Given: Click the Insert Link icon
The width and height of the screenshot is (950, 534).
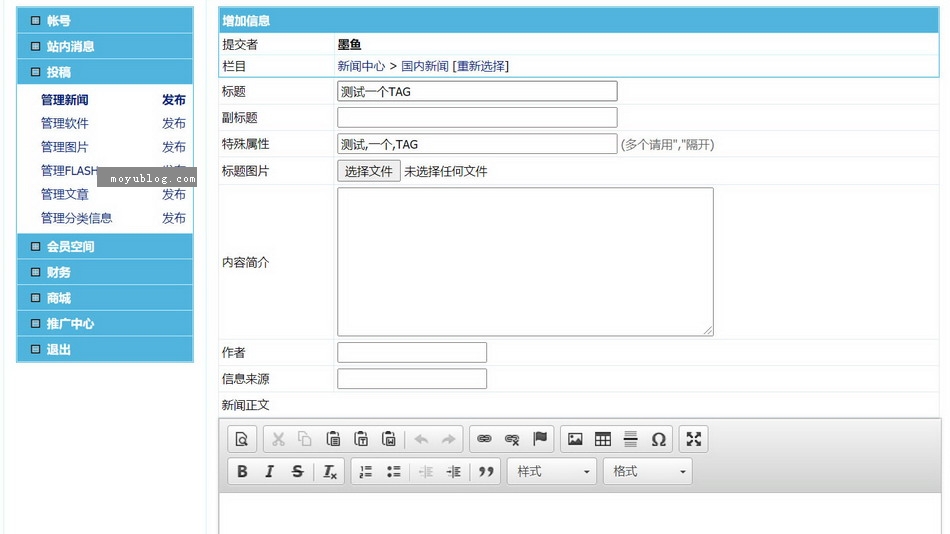Looking at the screenshot, I should point(484,439).
